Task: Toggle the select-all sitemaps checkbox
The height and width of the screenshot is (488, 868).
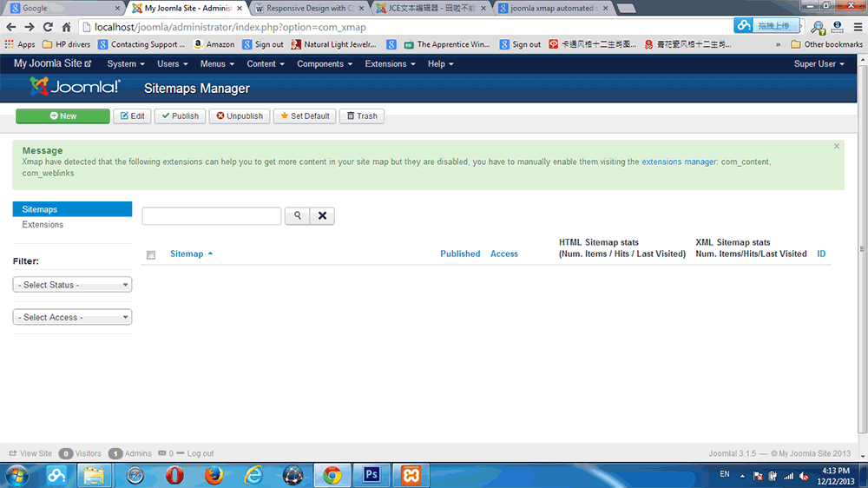Action: point(150,254)
